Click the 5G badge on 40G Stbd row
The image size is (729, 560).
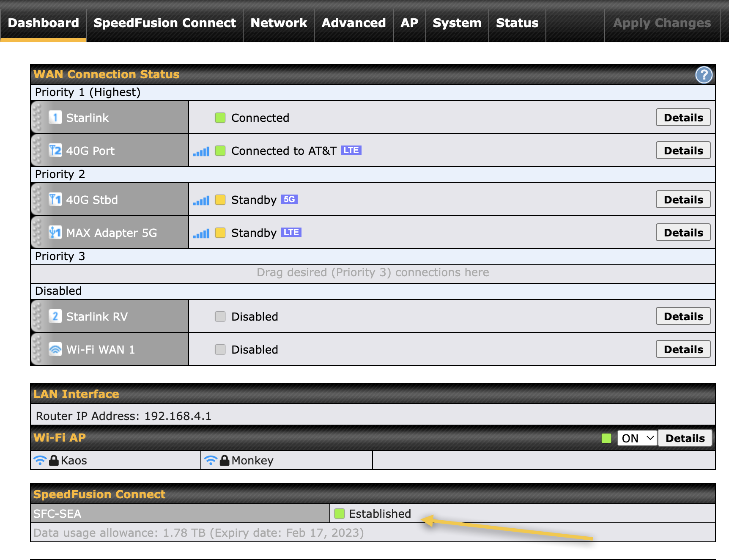[291, 199]
